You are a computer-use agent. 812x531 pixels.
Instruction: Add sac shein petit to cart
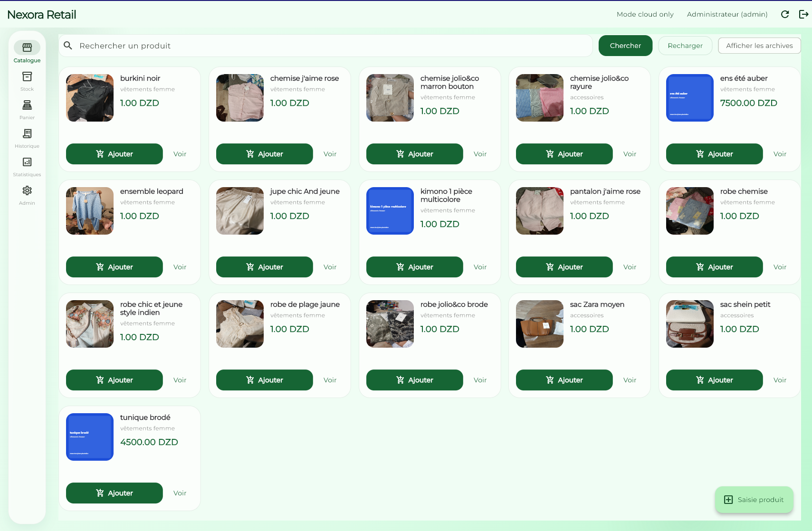coord(715,380)
